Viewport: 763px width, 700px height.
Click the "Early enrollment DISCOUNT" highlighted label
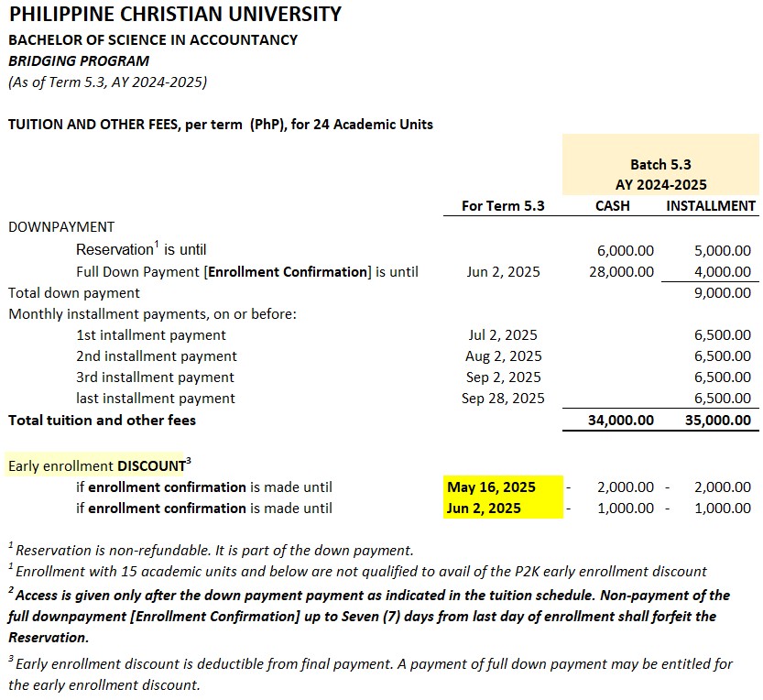coord(99,465)
